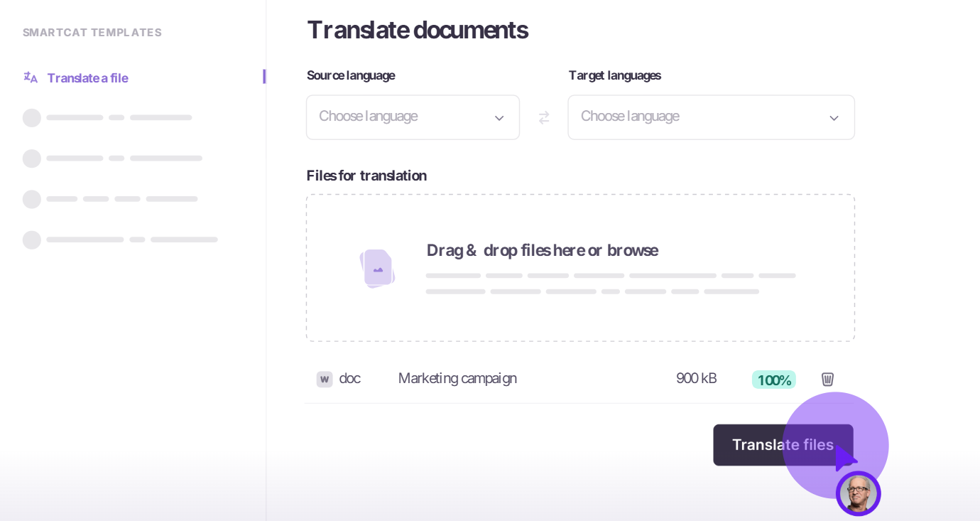This screenshot has height=521, width=980.
Task: Click the SMARTCAT TEMPLATES heading
Action: (x=92, y=32)
